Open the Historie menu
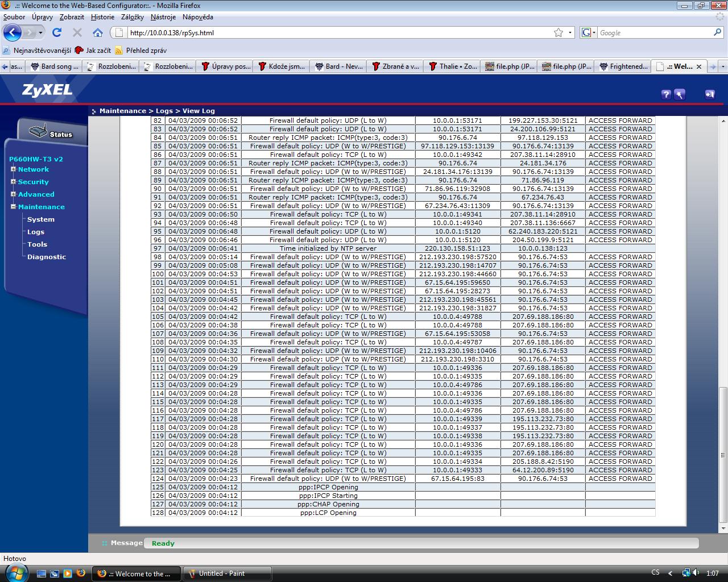 102,17
